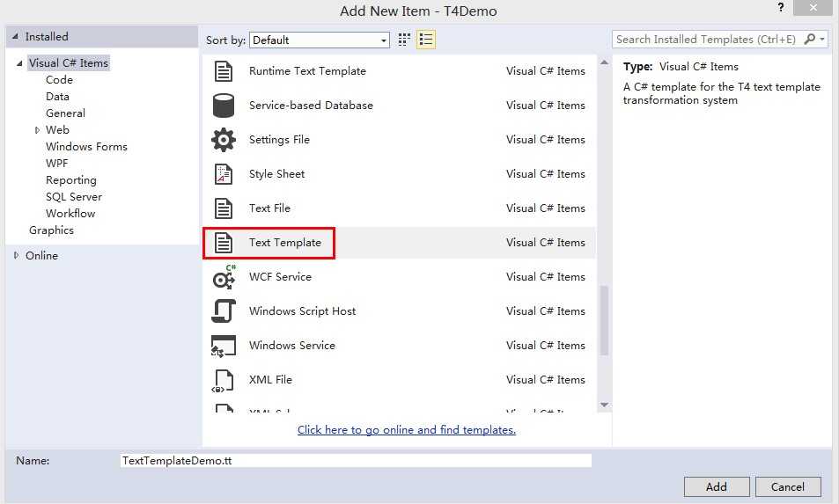Select the Service-based Database label
The width and height of the screenshot is (839, 504).
click(311, 106)
